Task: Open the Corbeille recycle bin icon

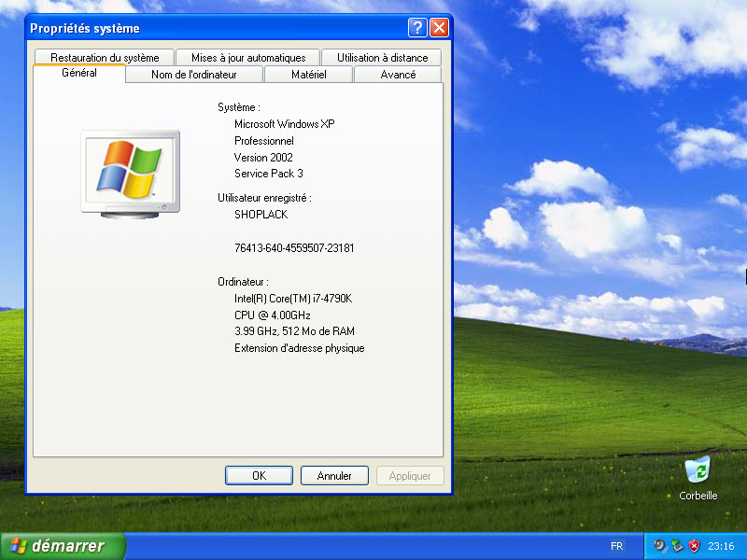Action: [x=698, y=478]
